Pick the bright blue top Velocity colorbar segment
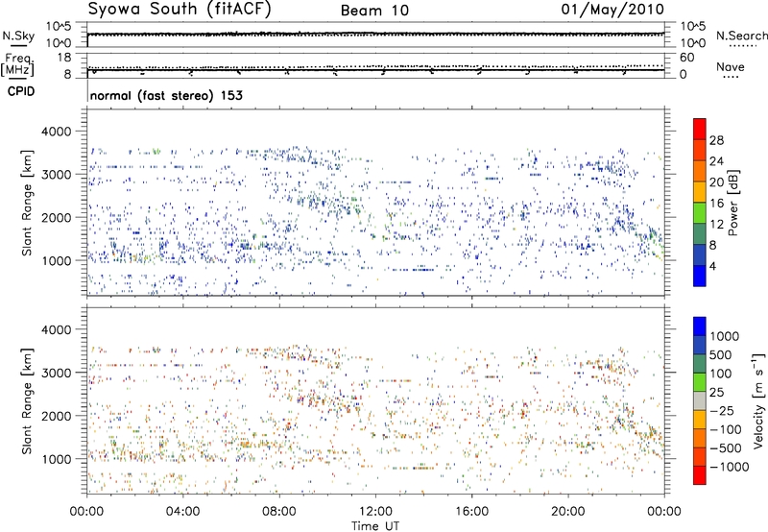 pos(700,326)
